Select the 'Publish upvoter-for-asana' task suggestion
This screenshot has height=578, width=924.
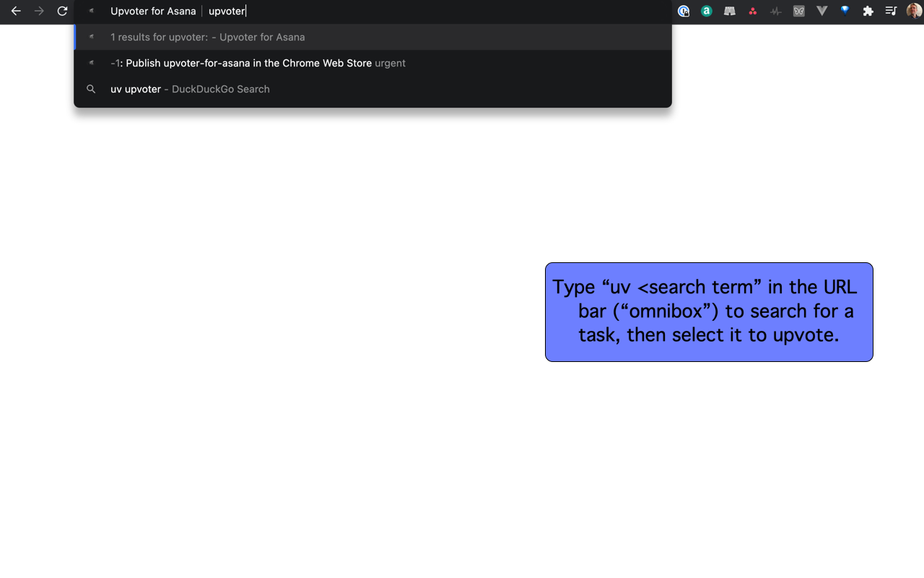pyautogui.click(x=372, y=63)
